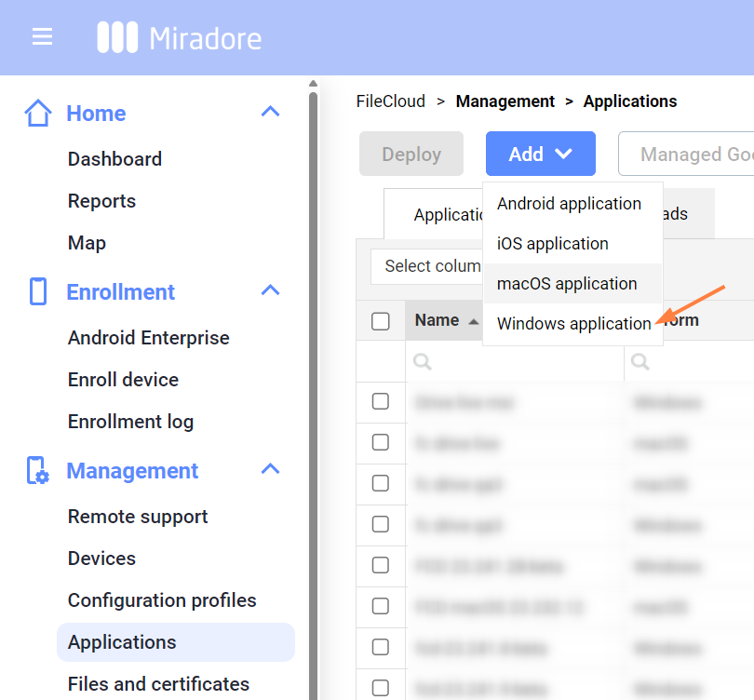Collapse the Home section chevron

click(270, 113)
